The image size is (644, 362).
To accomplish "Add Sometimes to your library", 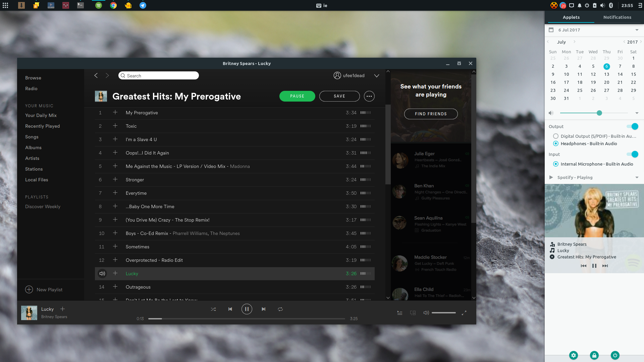I will pyautogui.click(x=115, y=246).
